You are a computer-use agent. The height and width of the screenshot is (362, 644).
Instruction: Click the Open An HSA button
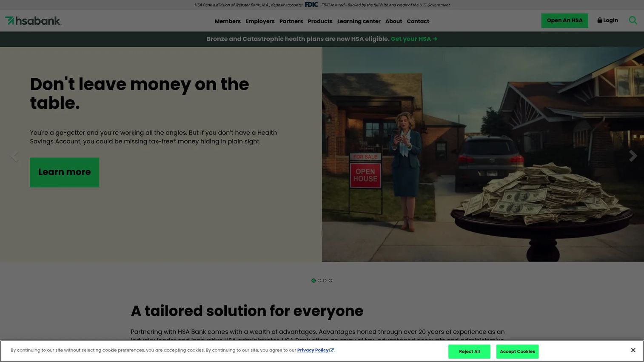564,20
